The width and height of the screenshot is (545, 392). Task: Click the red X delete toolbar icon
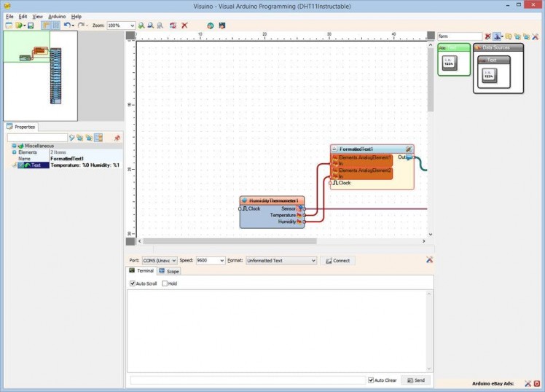coord(184,26)
